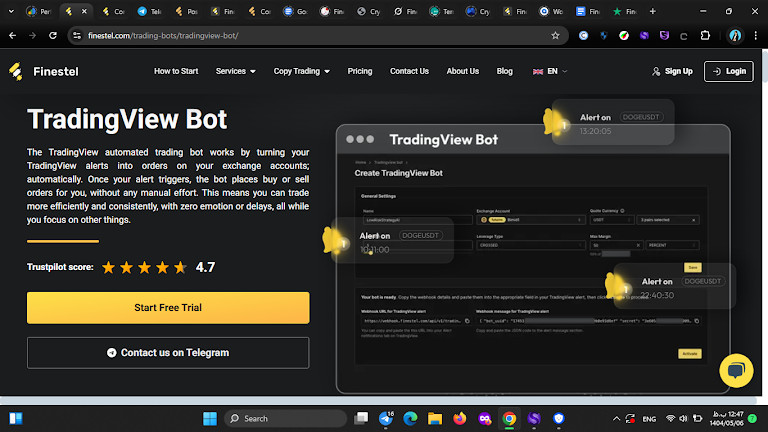Screen dimensions: 768x432
Task: Click the ENG language indicator in tray
Action: pyautogui.click(x=649, y=419)
